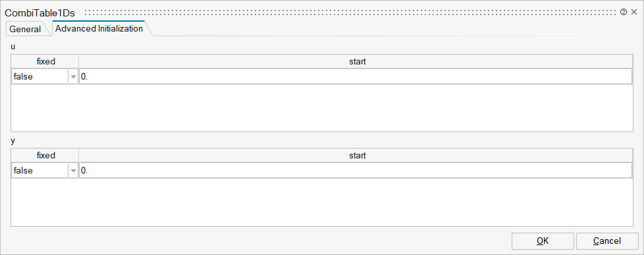Open the u fixed combo box showing false
644x255 pixels.
pos(45,77)
